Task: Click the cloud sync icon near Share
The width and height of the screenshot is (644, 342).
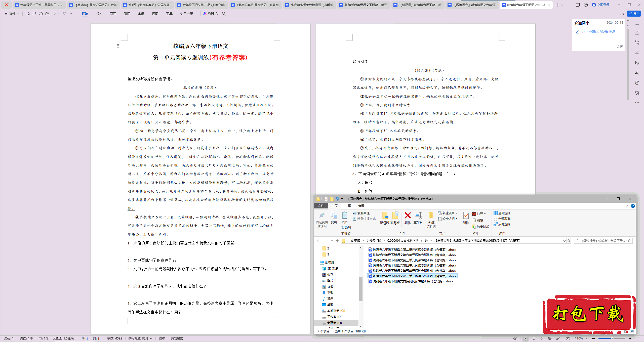Action: (622, 14)
